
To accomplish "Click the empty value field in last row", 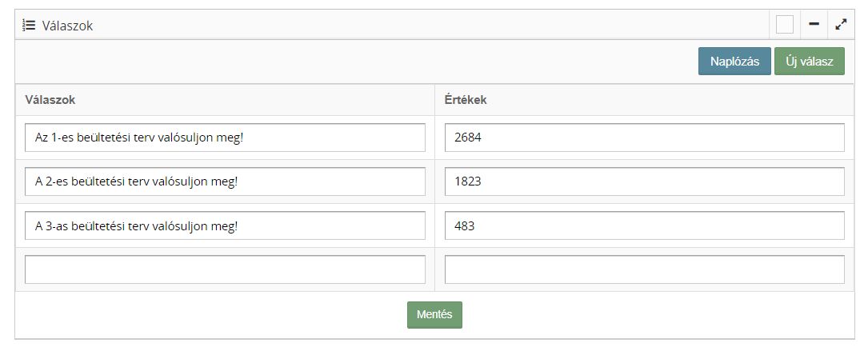I will tap(644, 269).
